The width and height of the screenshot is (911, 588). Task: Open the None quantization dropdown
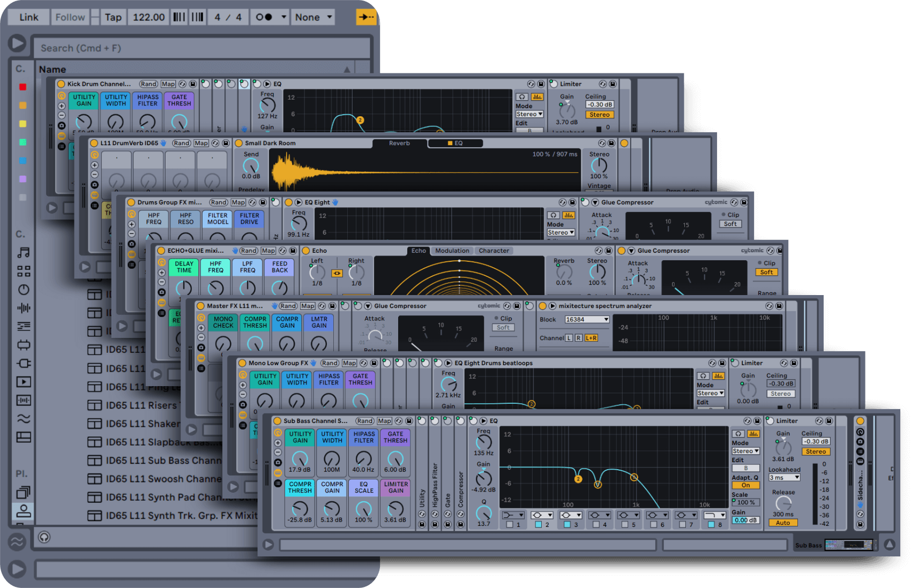click(x=313, y=17)
